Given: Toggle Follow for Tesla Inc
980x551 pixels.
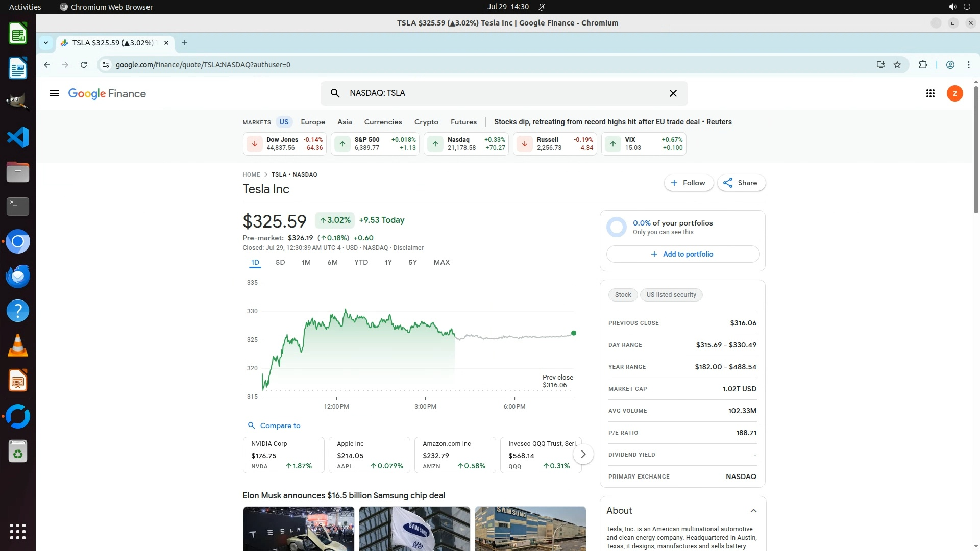Looking at the screenshot, I should click(688, 183).
